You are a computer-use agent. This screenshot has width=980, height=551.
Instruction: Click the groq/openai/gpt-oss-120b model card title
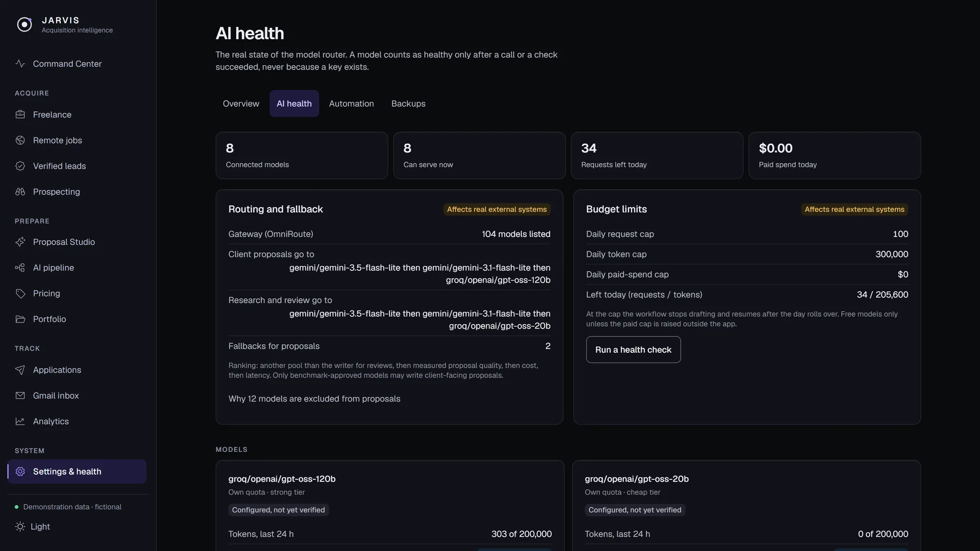(282, 479)
